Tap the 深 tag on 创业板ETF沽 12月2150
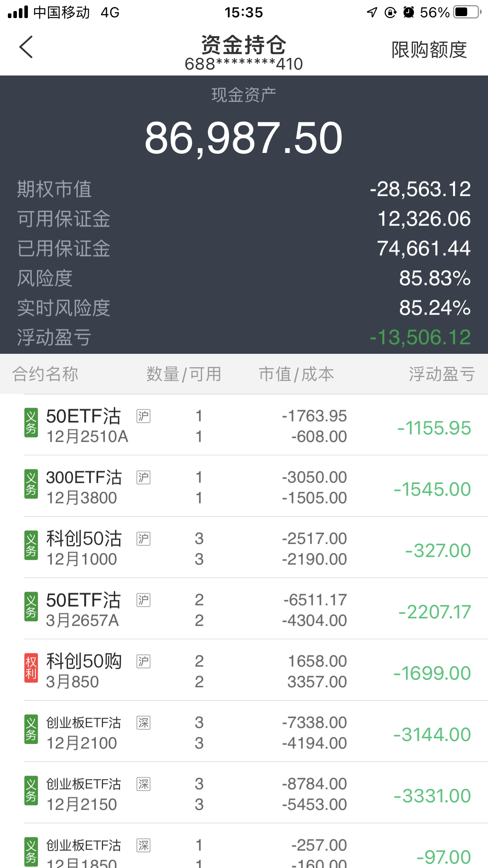This screenshot has width=488, height=868. [143, 784]
